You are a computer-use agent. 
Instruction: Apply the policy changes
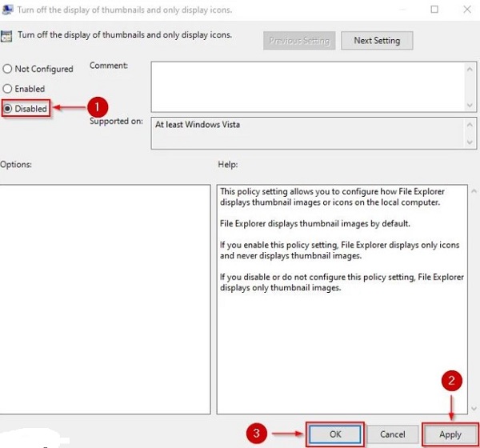coord(450,434)
